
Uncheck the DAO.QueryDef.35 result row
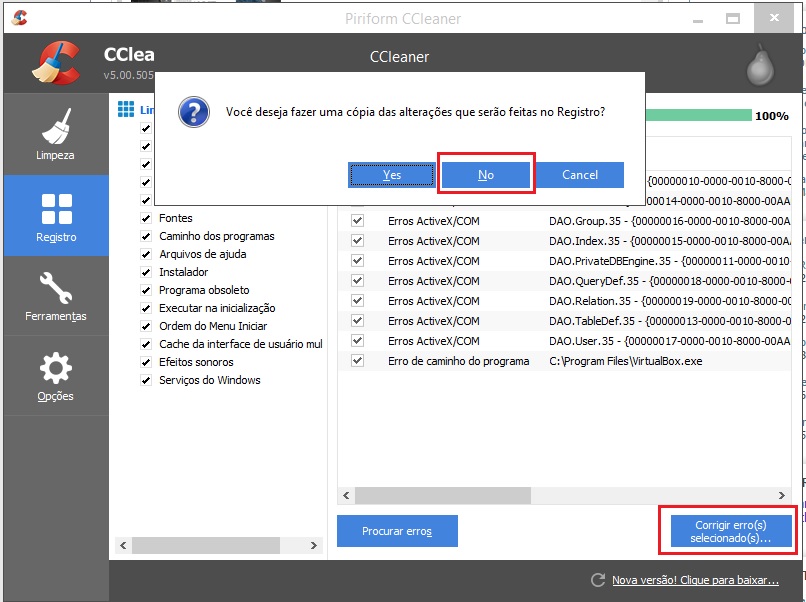[357, 281]
